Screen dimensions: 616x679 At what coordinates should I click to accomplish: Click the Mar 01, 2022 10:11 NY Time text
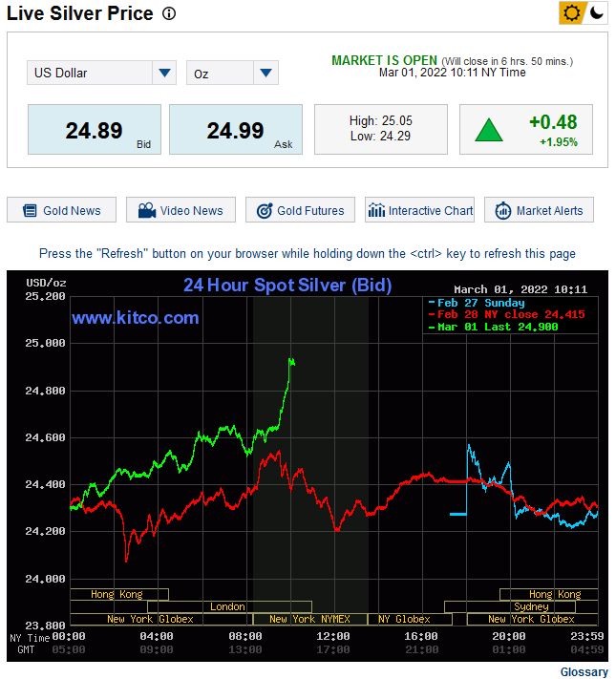click(453, 73)
